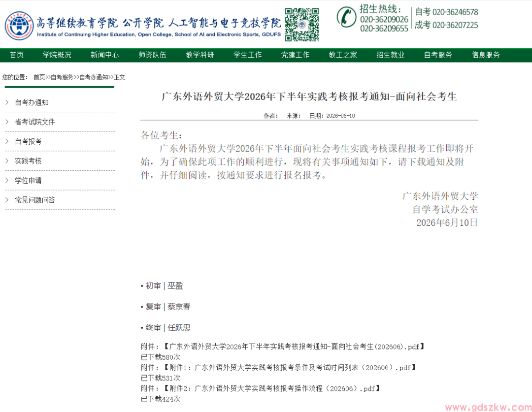Click the chevron beside 自考办通知
This screenshot has width=532, height=412.
coord(7,102)
